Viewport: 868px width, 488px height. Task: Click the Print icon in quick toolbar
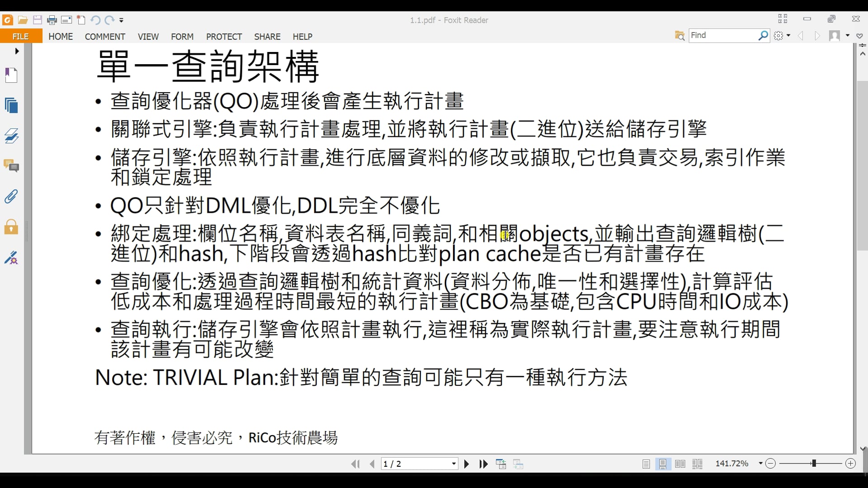point(52,20)
